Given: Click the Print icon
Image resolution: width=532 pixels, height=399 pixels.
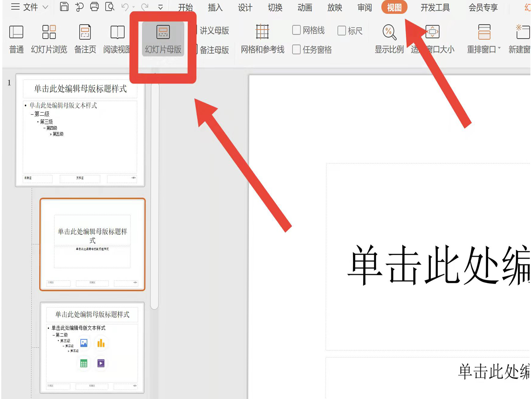Looking at the screenshot, I should pyautogui.click(x=94, y=7).
